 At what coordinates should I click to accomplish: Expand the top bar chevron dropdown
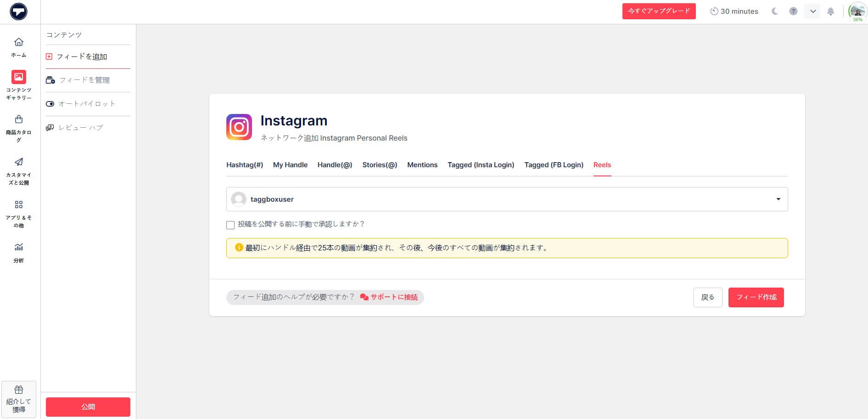[812, 11]
